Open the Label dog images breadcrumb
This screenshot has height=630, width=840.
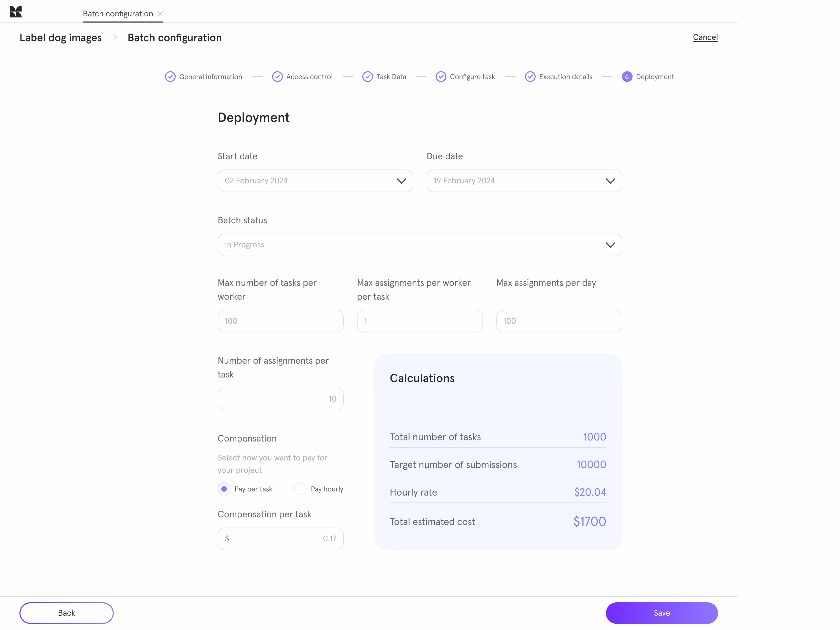tap(61, 38)
